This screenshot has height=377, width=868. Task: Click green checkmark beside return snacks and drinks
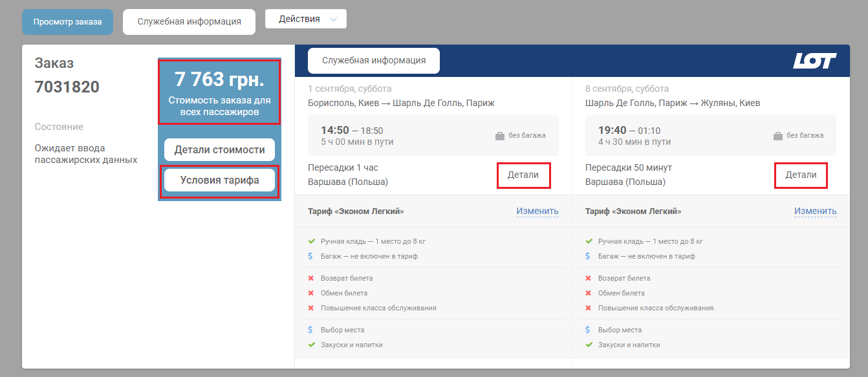coord(589,345)
